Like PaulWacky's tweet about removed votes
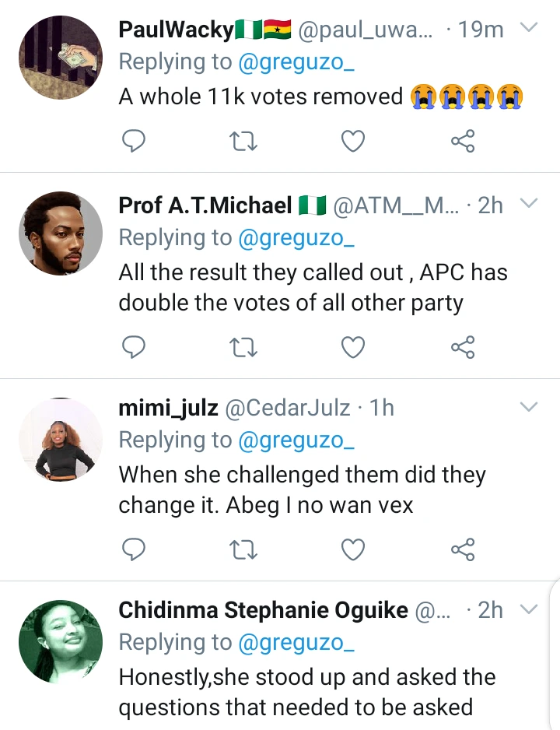Image resolution: width=560 pixels, height=730 pixels. (353, 141)
